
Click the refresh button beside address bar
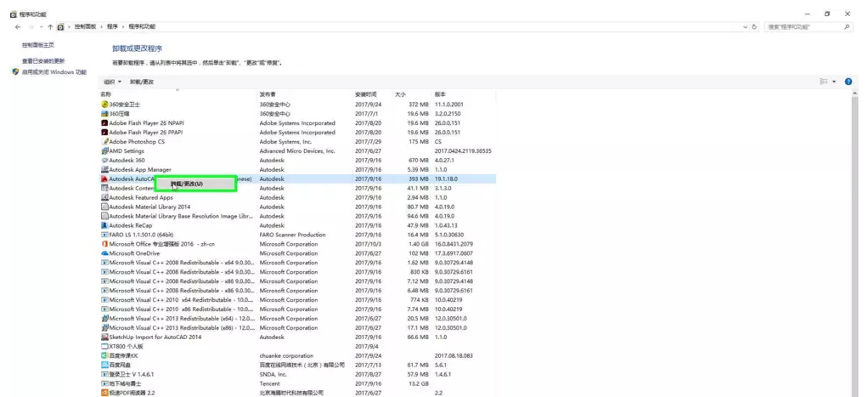click(x=755, y=27)
